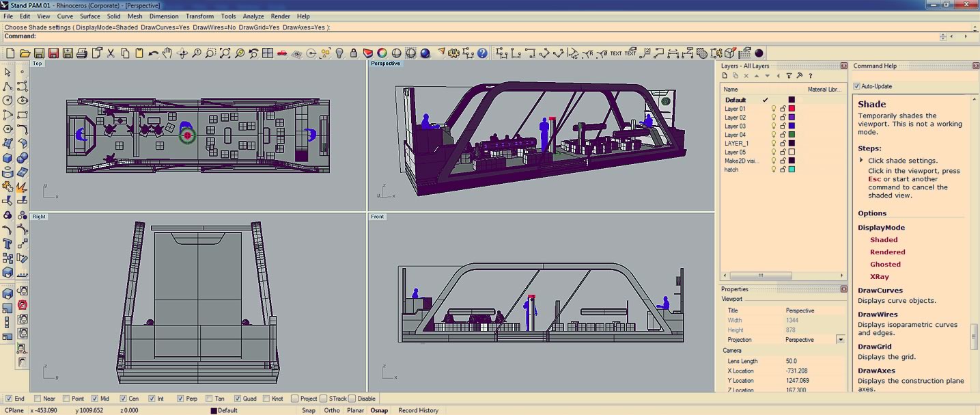The image size is (980, 415).
Task: Open the four-viewport layout icon
Action: 267,53
